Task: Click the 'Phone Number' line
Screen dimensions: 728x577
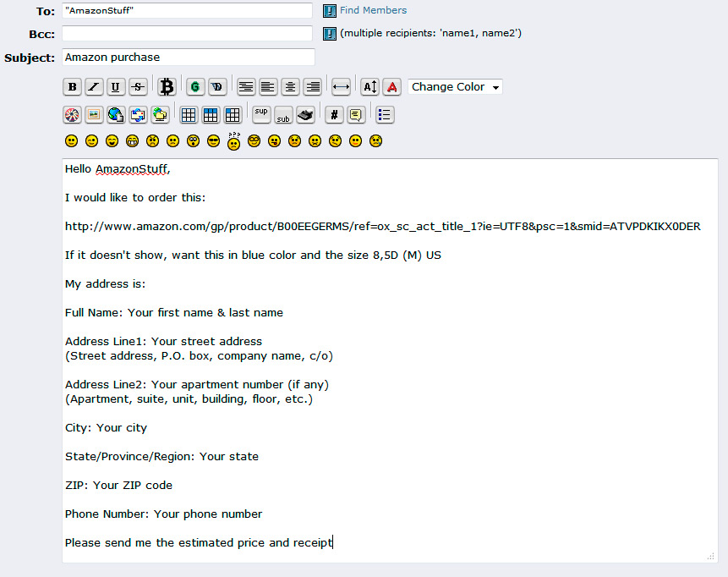Action: coord(163,514)
